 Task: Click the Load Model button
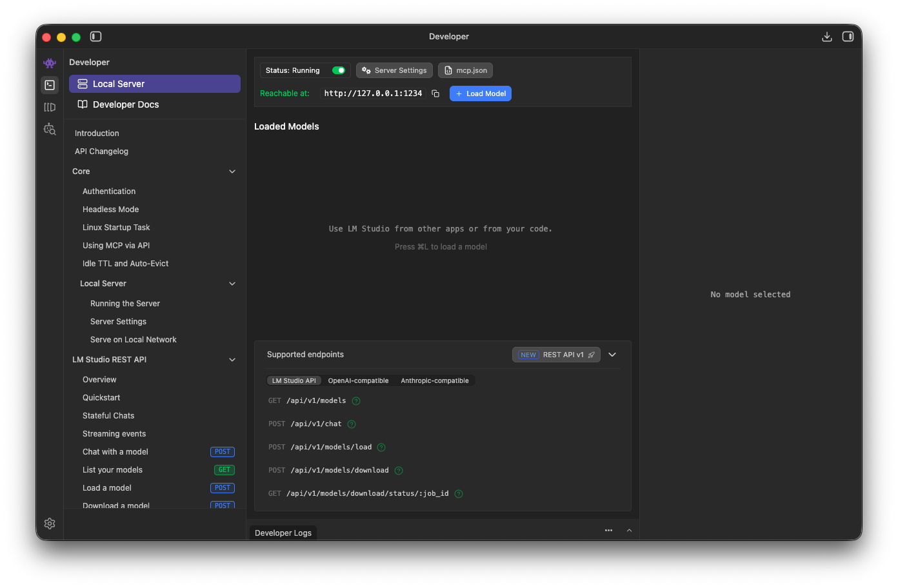point(480,93)
